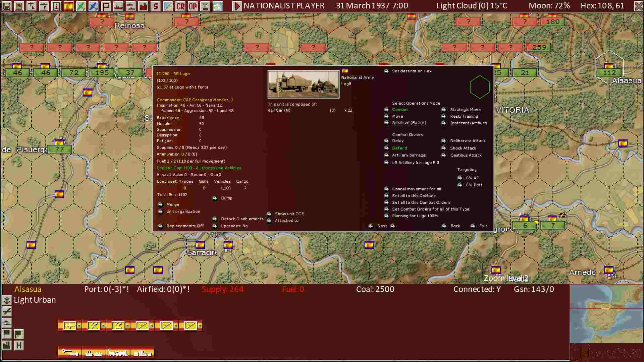The image size is (644, 362).
Task: Click the minimap of Spain in the corner
Action: [x=607, y=312]
